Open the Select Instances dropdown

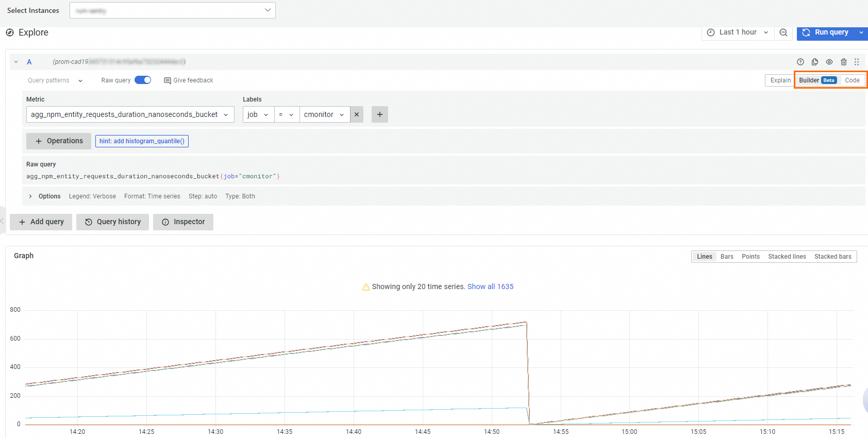pyautogui.click(x=173, y=10)
